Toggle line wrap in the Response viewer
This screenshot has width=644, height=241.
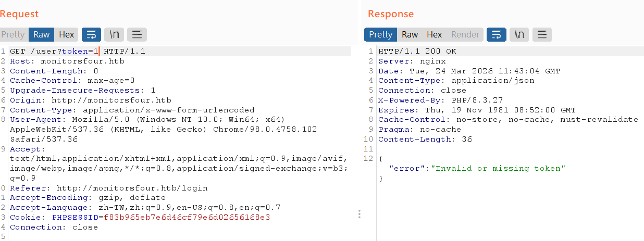click(x=497, y=35)
